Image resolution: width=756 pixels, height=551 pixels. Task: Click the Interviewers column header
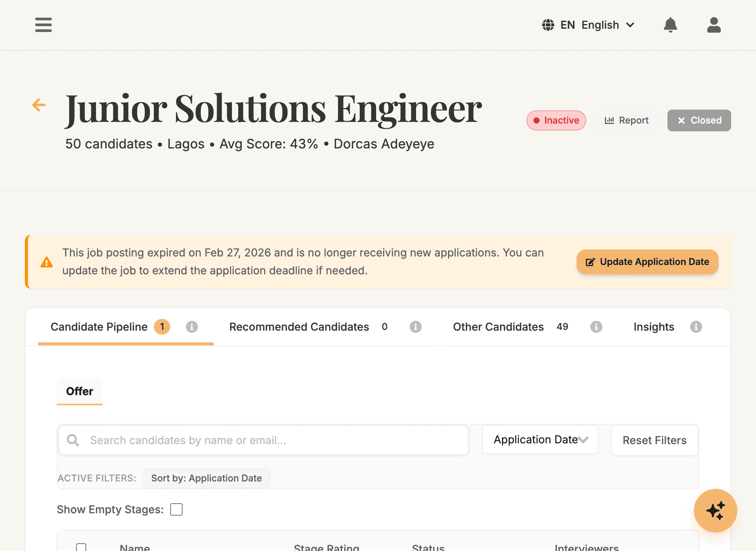coord(587,548)
